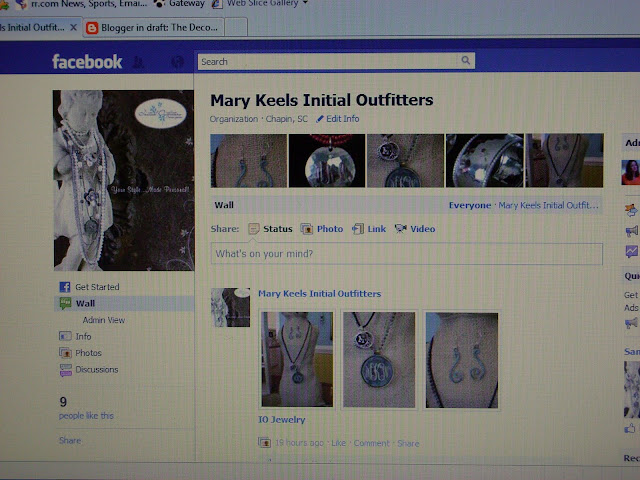640x480 pixels.
Task: Click the Status icon
Action: 254,229
